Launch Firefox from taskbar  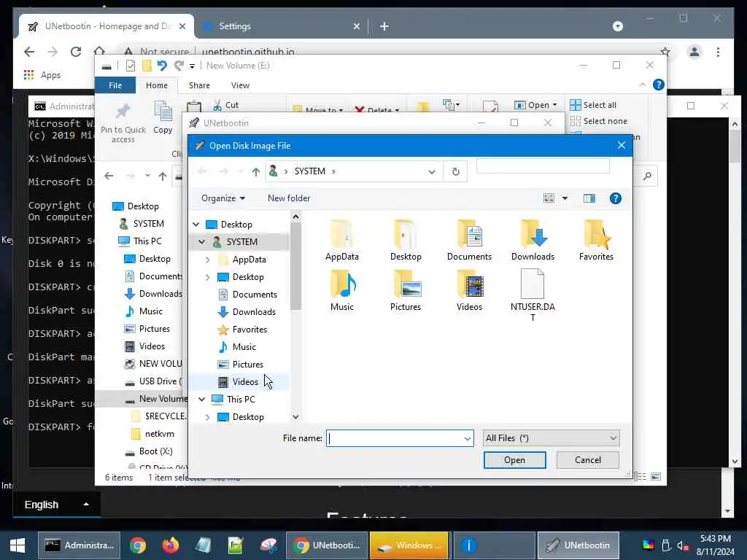(170, 545)
